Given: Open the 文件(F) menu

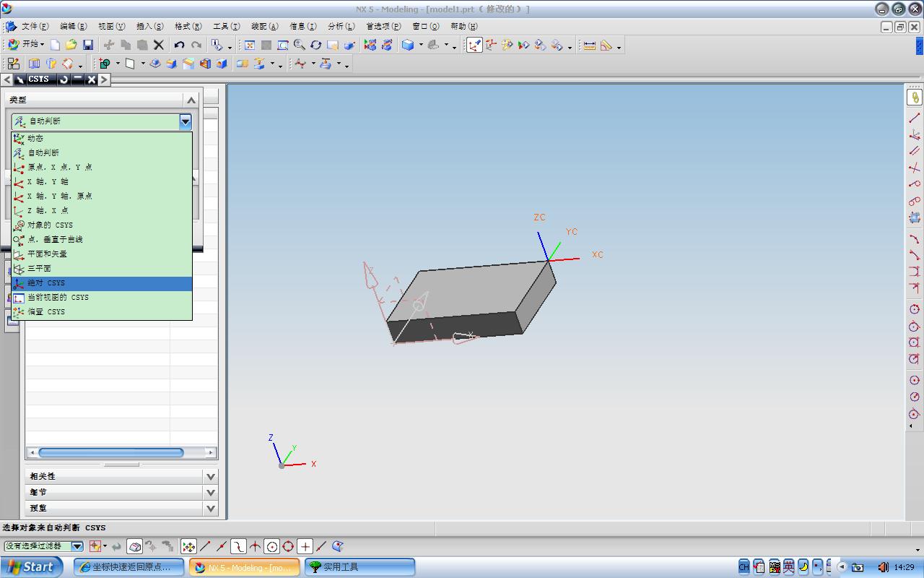Looking at the screenshot, I should pyautogui.click(x=35, y=27).
